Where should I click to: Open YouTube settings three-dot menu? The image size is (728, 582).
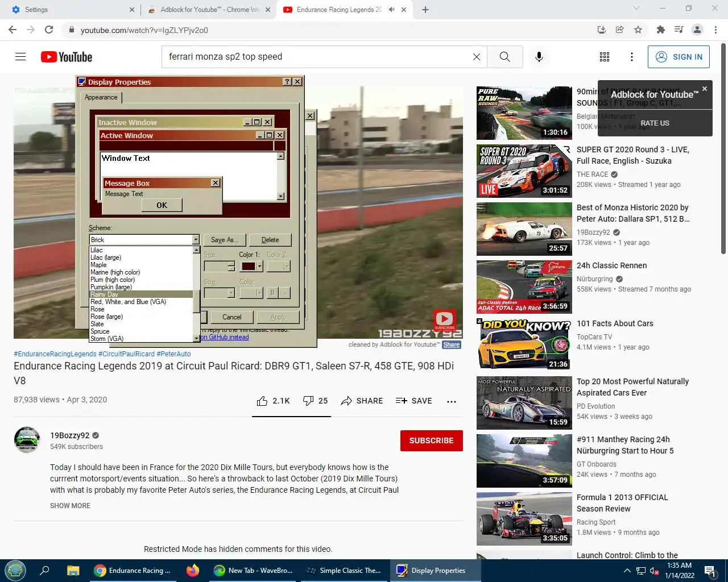(632, 57)
